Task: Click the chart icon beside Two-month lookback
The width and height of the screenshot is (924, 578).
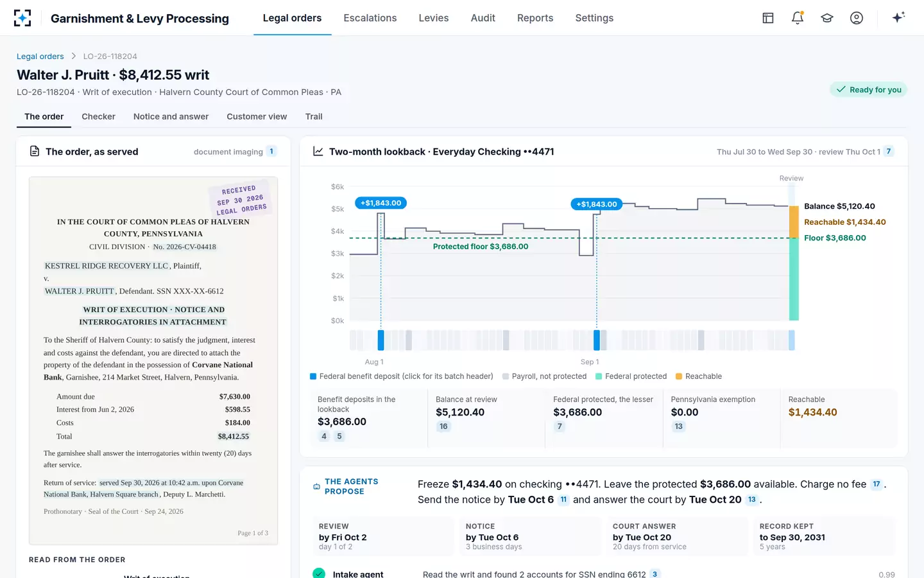Action: (318, 152)
